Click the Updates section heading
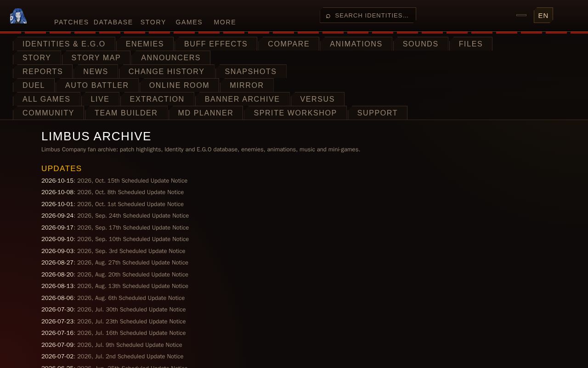The height and width of the screenshot is (368, 588). [x=62, y=168]
